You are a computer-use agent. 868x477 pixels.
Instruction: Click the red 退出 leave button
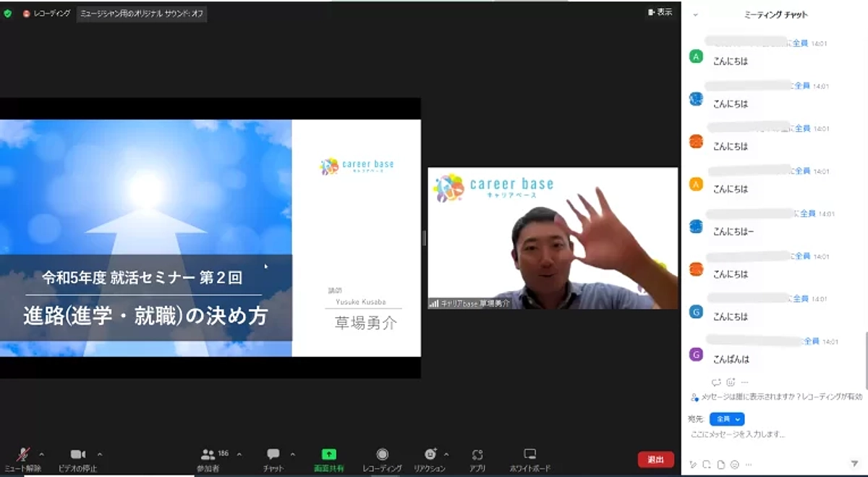pos(654,458)
